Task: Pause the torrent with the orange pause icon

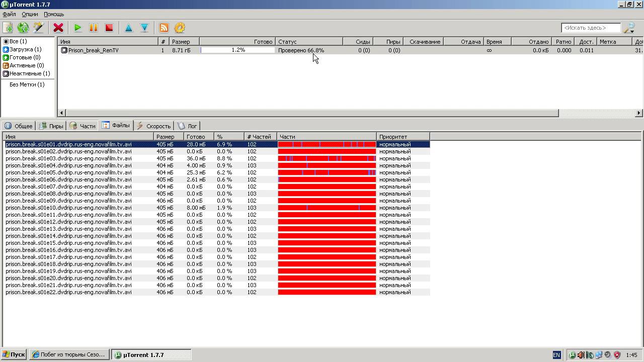Action: 93,28
